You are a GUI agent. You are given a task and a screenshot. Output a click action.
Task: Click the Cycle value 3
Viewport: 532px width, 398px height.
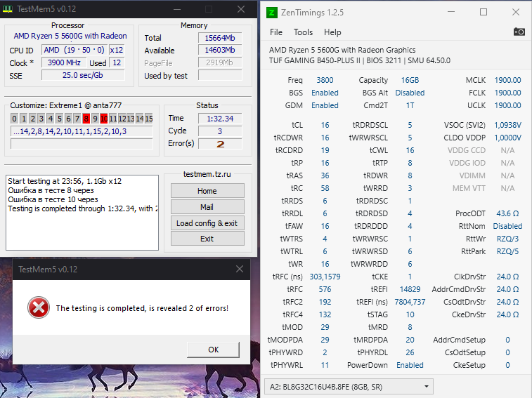click(220, 131)
